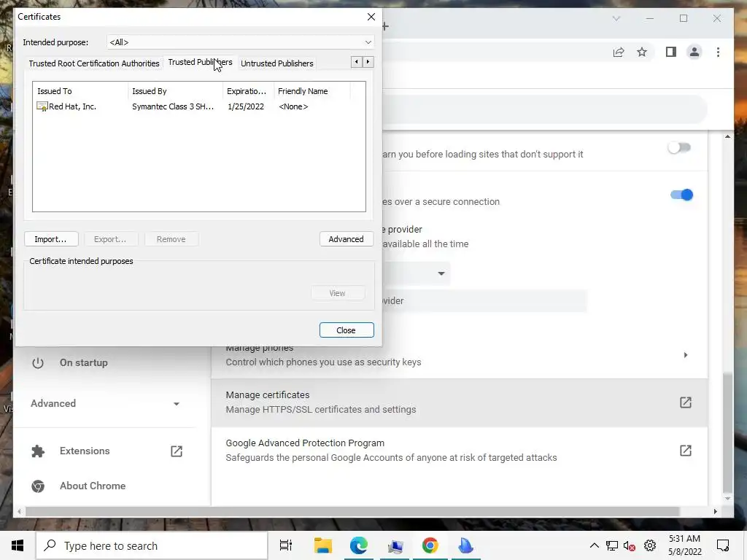Select the Red Hat, Inc. certificate row
The width and height of the screenshot is (747, 560).
click(x=198, y=106)
